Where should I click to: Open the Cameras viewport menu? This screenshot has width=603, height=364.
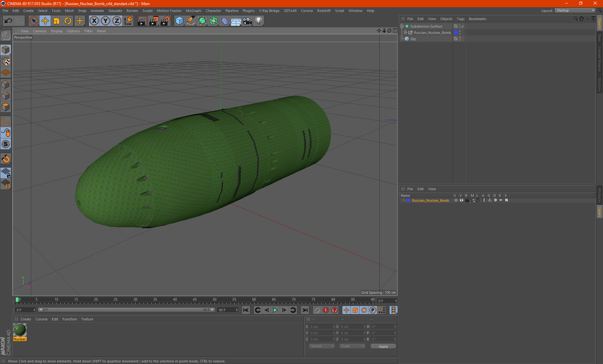[x=40, y=31]
